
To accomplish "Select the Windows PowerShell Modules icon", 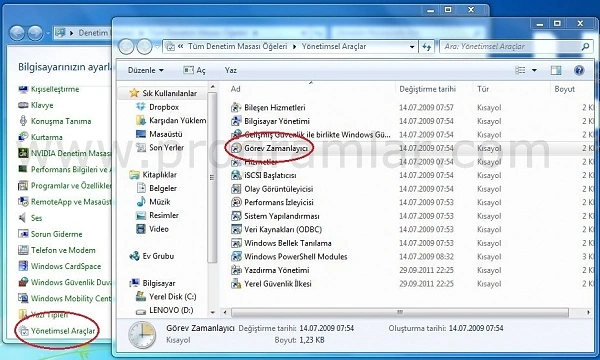I will (236, 257).
